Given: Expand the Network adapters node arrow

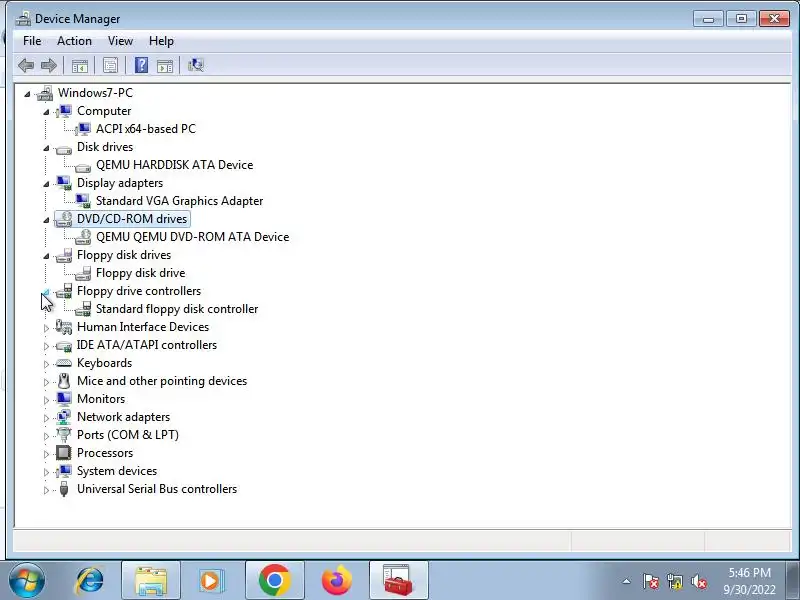Looking at the screenshot, I should tap(46, 418).
